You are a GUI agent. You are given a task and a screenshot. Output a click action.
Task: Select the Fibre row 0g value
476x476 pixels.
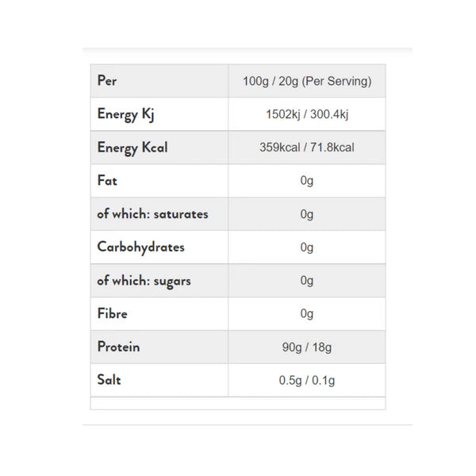[307, 314]
